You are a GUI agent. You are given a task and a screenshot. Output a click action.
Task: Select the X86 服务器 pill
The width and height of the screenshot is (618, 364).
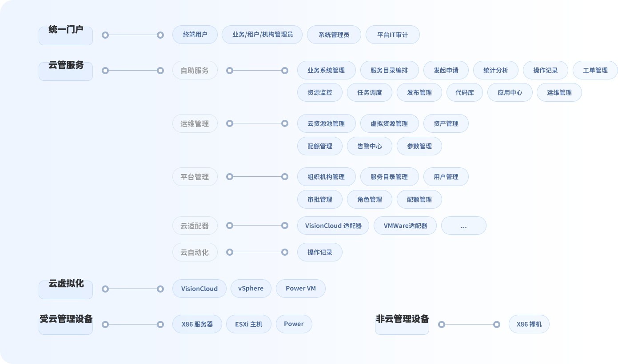[x=197, y=324]
